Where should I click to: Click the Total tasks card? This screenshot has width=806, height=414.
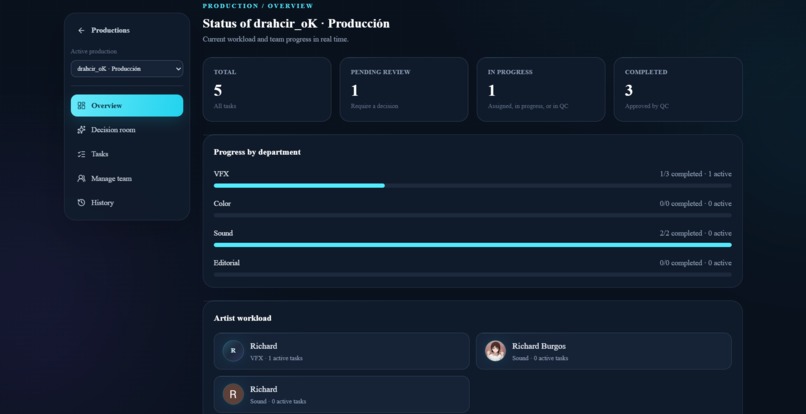tap(267, 89)
